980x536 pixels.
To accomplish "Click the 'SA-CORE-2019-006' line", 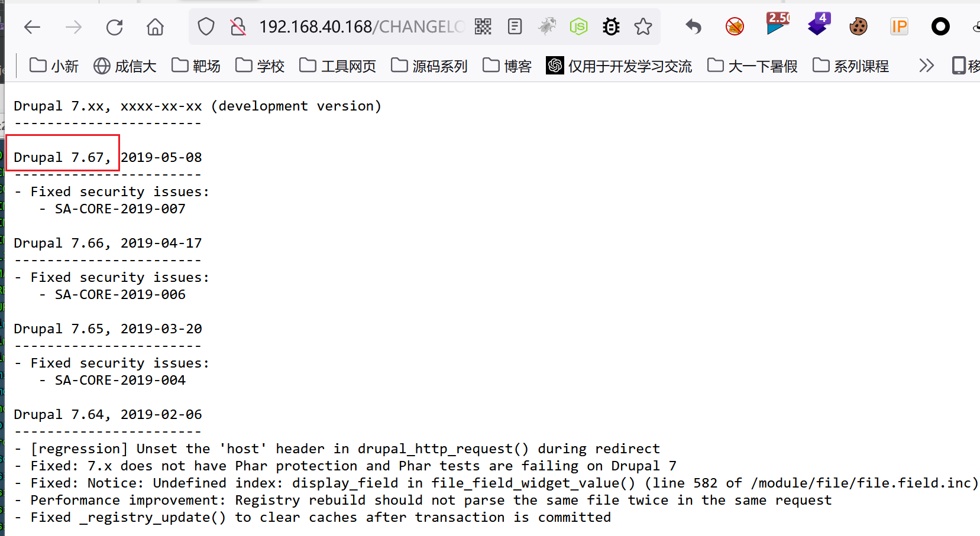I will 120,294.
